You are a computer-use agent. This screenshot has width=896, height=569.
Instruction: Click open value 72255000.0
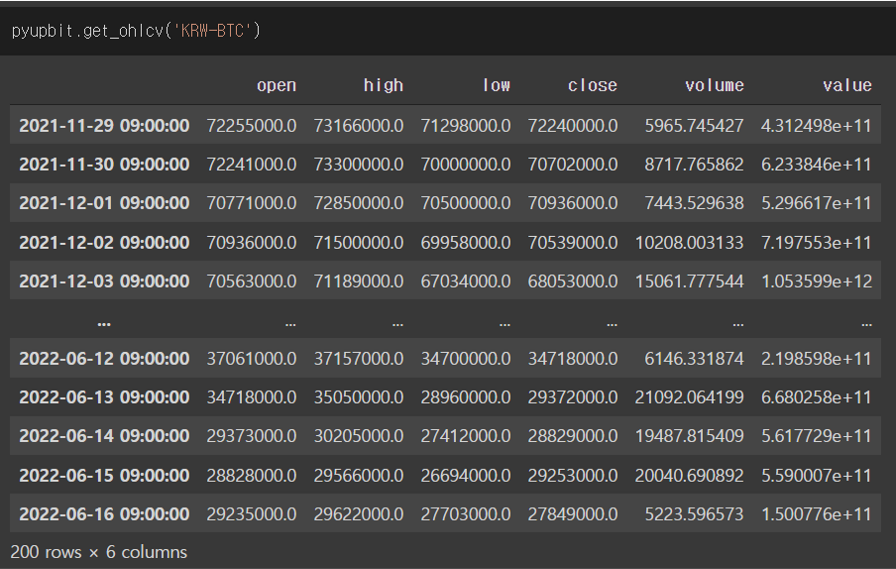(251, 126)
